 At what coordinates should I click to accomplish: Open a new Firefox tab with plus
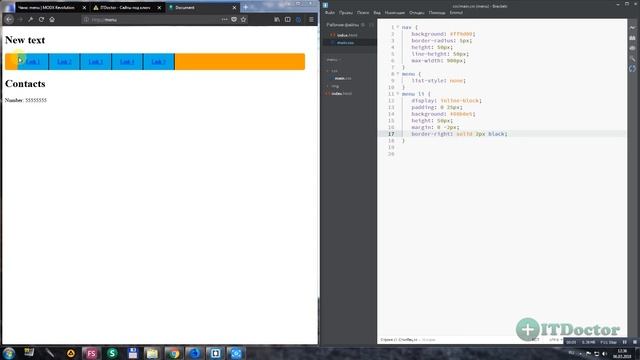(246, 7)
